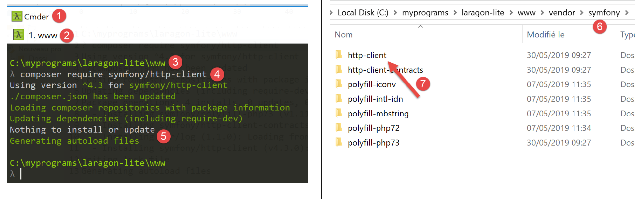This screenshot has height=199, width=644.
Task: Click the lambda icon on the www tab
Action: coord(18,35)
